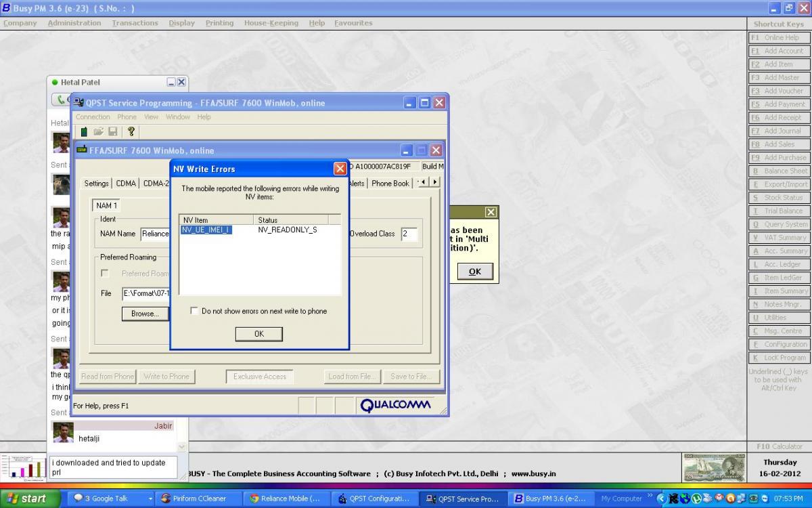Click the call phone icon in Hetal Patel chat

(62, 100)
